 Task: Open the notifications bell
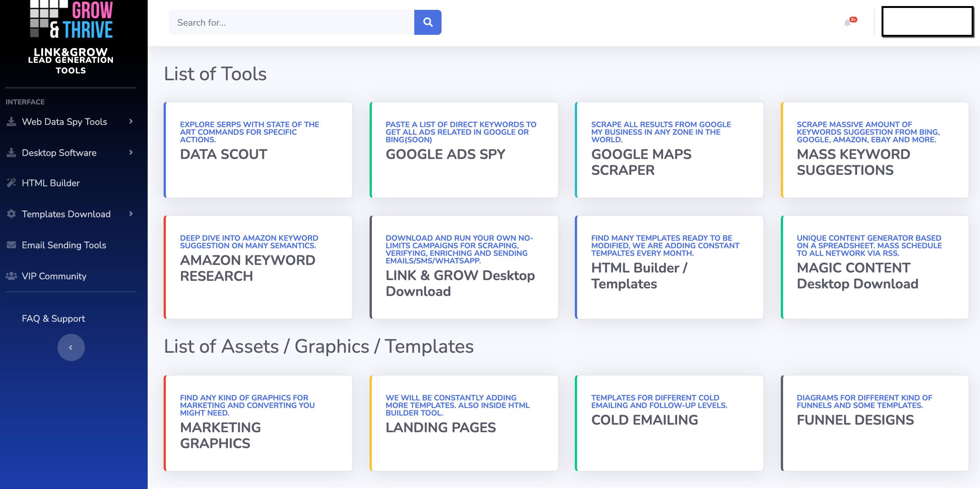point(847,23)
